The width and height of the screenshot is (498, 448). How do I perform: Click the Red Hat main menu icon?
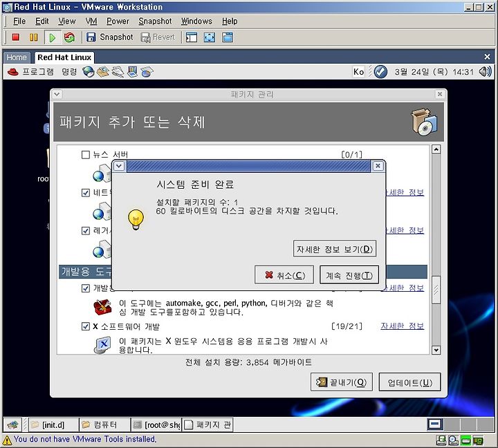coord(13,72)
